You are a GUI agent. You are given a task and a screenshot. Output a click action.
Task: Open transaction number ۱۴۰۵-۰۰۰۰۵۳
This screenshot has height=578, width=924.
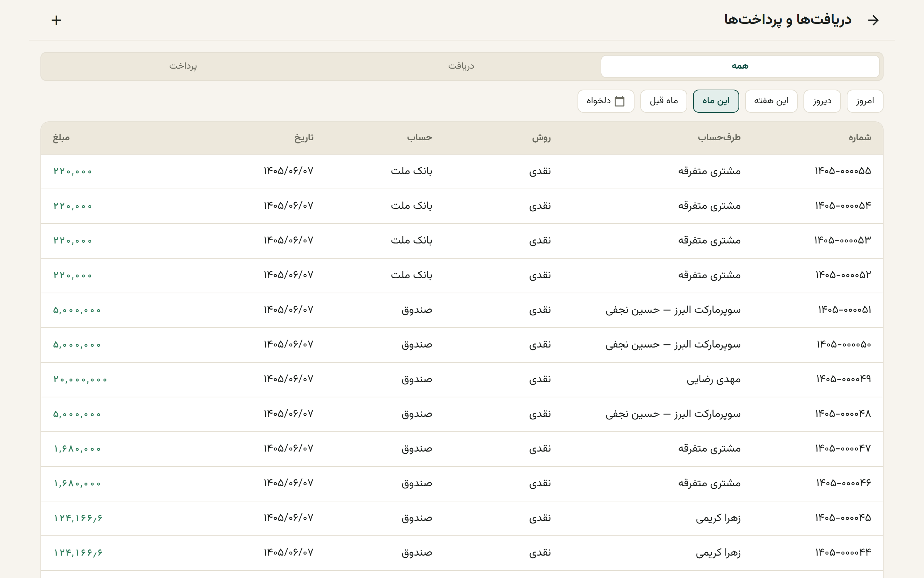click(x=462, y=241)
